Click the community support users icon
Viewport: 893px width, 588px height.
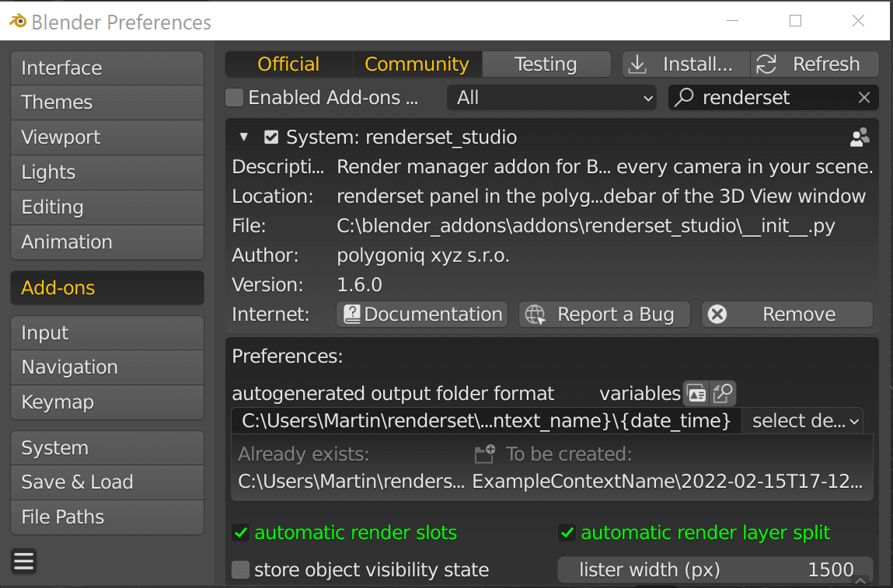pos(860,137)
